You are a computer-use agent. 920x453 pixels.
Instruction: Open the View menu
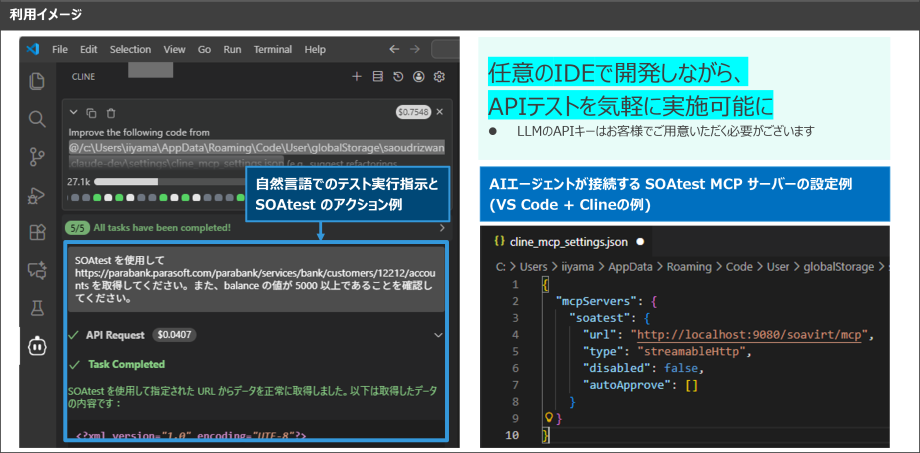click(x=174, y=50)
